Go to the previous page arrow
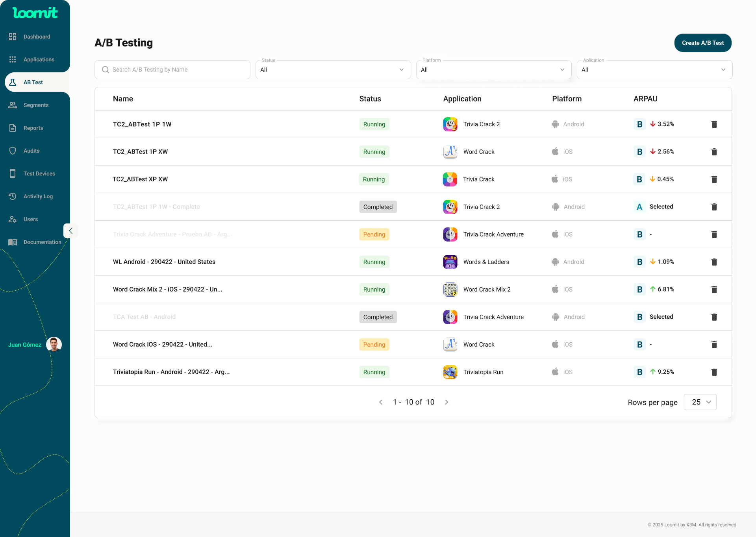This screenshot has width=756, height=537. [381, 402]
